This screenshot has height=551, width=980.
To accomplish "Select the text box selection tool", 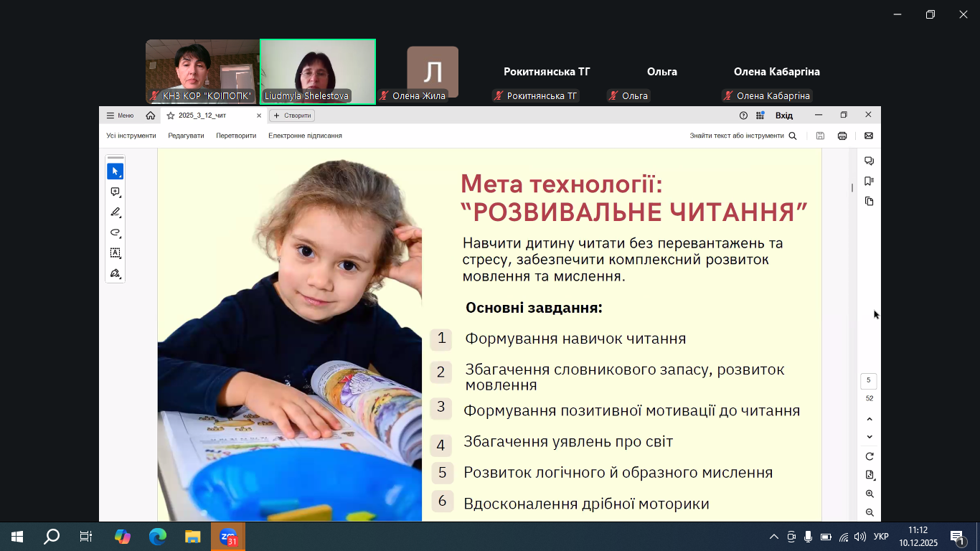I will pos(115,253).
